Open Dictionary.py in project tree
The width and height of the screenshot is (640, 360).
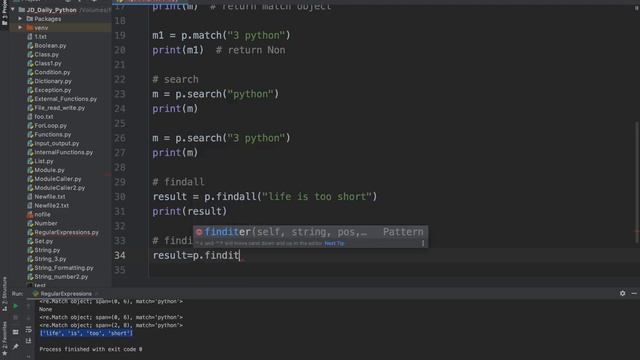(49, 81)
